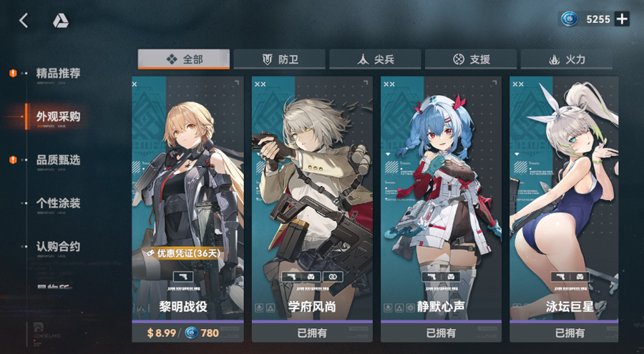
Task: Open the triangular home logo icon
Action: pos(61,21)
